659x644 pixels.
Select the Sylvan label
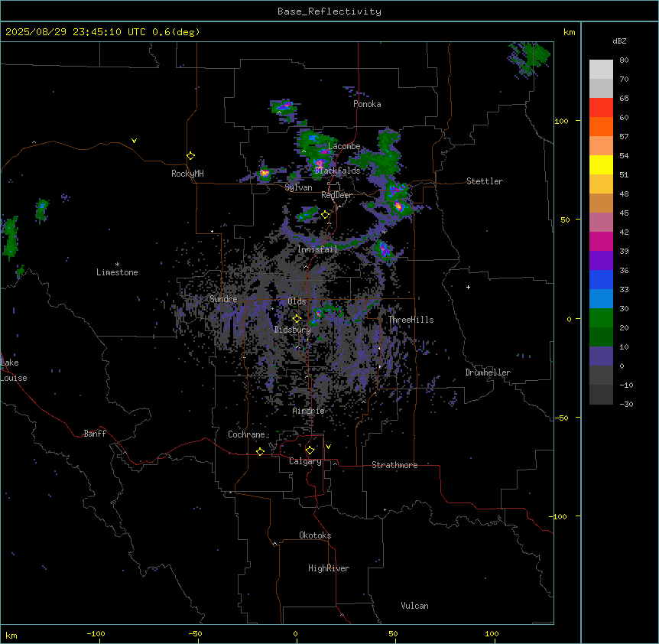(x=298, y=187)
